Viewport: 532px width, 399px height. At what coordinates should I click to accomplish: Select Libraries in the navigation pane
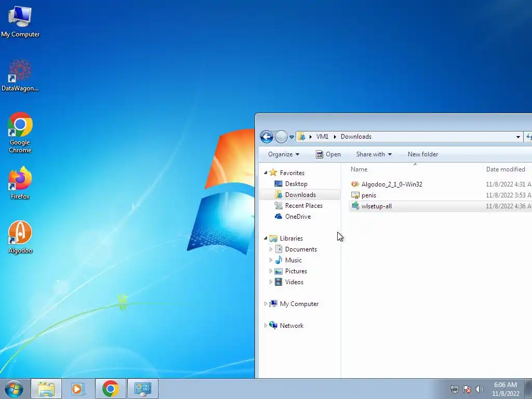(x=291, y=238)
